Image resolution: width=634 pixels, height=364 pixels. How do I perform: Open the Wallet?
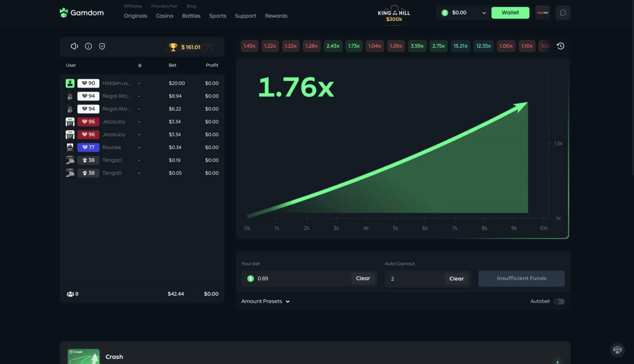(510, 13)
